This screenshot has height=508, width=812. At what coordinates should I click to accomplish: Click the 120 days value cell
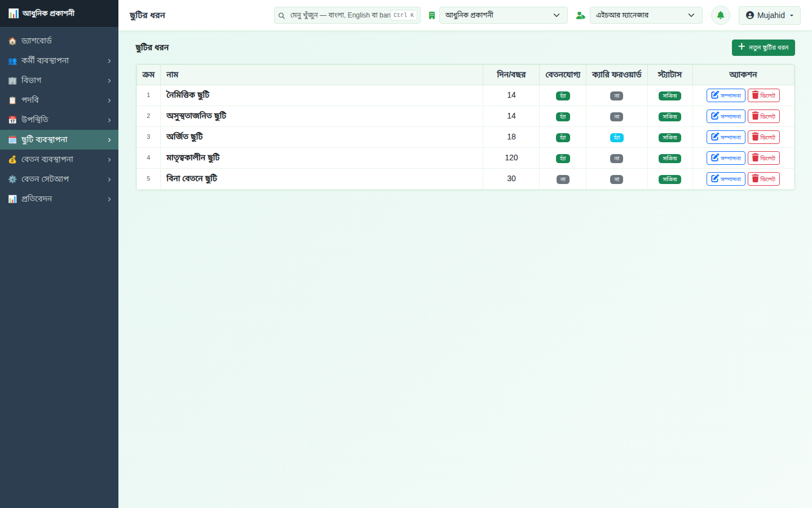click(511, 158)
